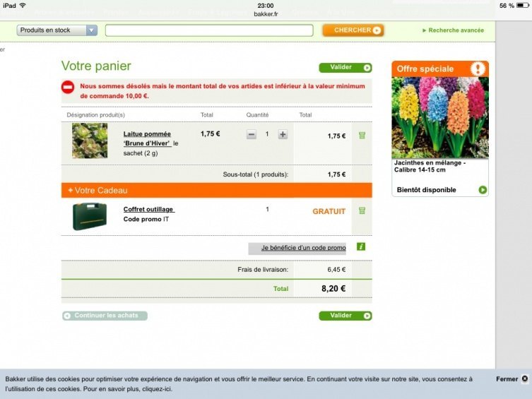
Task: Focus the search text field
Action: tap(209, 30)
